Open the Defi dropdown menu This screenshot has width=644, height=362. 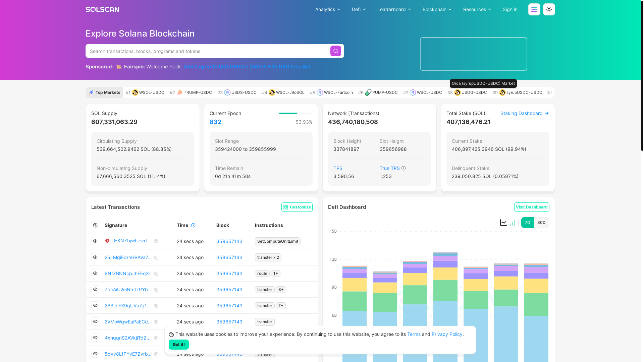pos(359,9)
